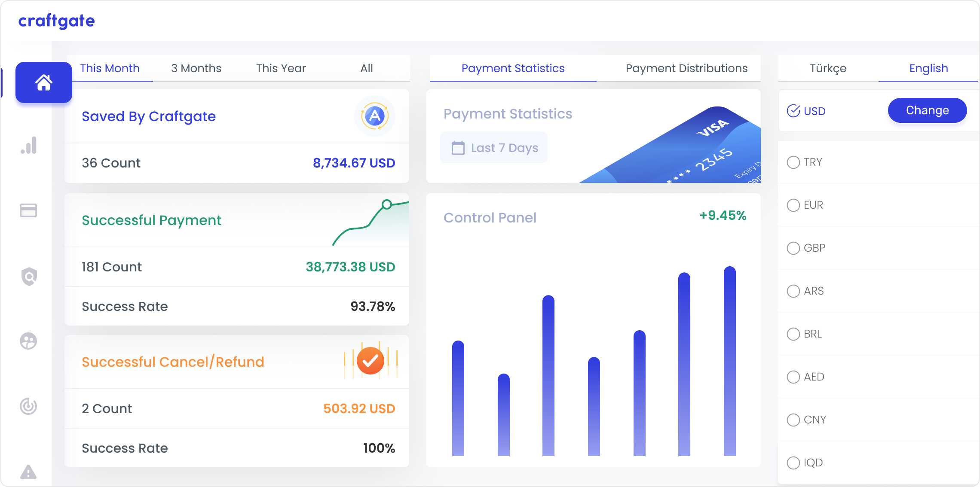The height and width of the screenshot is (487, 980).
Task: Select the TRY currency radio button
Action: 793,162
